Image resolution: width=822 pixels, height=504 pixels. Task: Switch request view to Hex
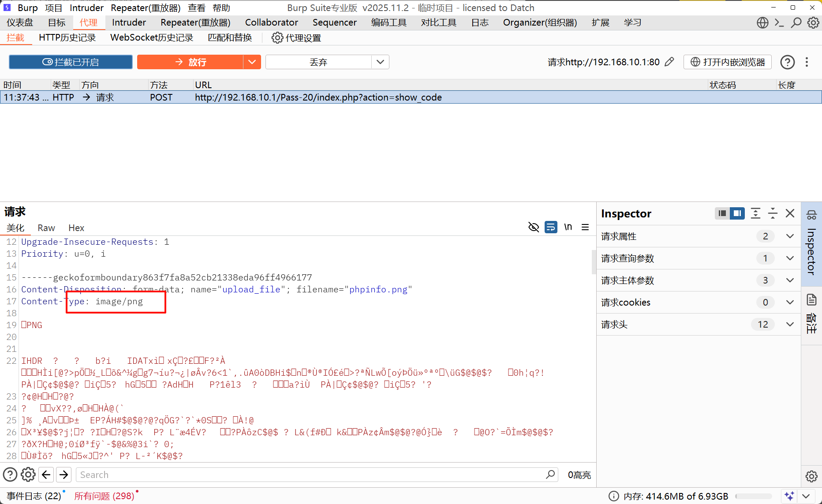(76, 228)
